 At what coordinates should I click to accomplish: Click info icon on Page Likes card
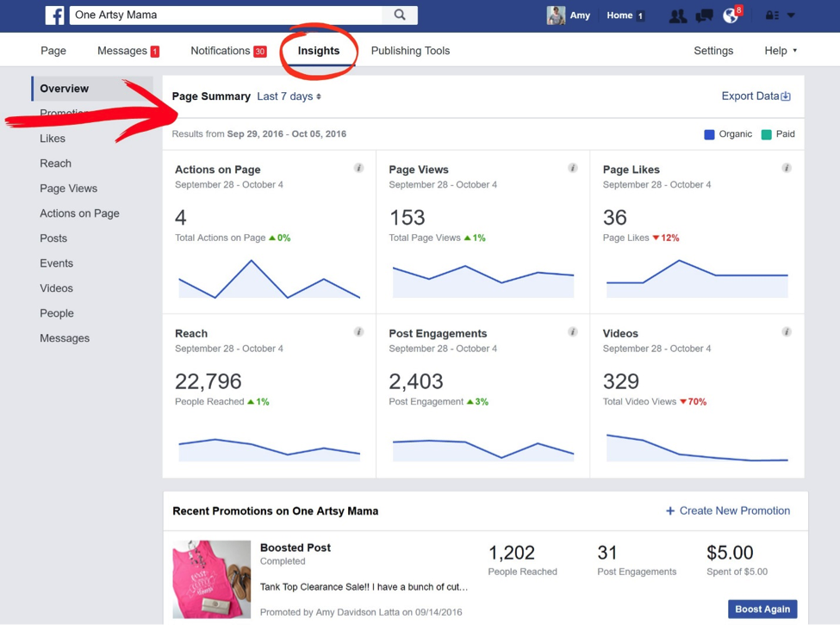pyautogui.click(x=787, y=168)
